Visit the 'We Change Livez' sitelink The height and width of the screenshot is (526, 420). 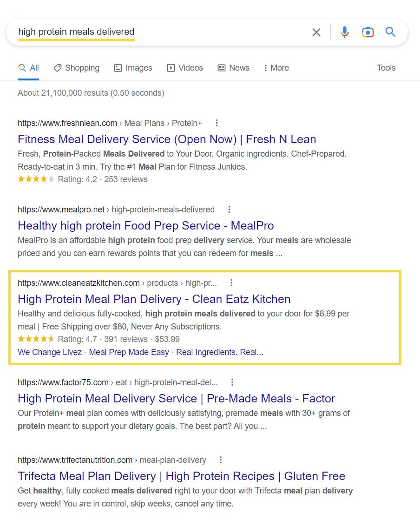point(50,352)
